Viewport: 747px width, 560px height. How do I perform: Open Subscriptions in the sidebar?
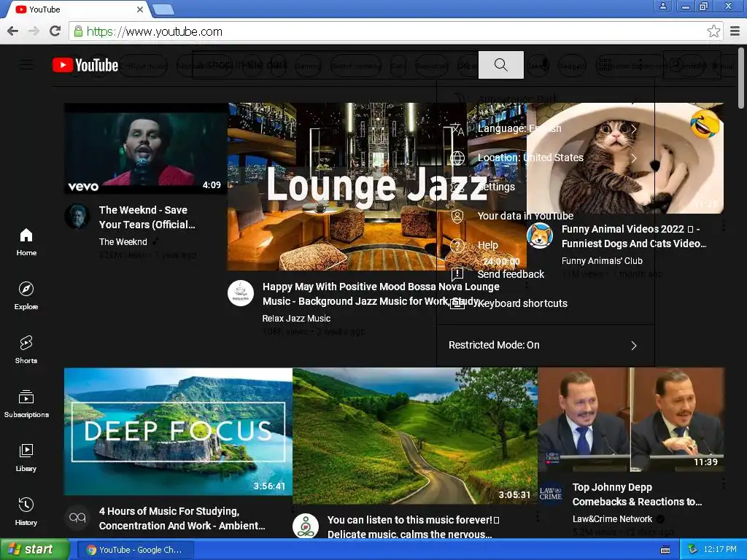pos(26,404)
